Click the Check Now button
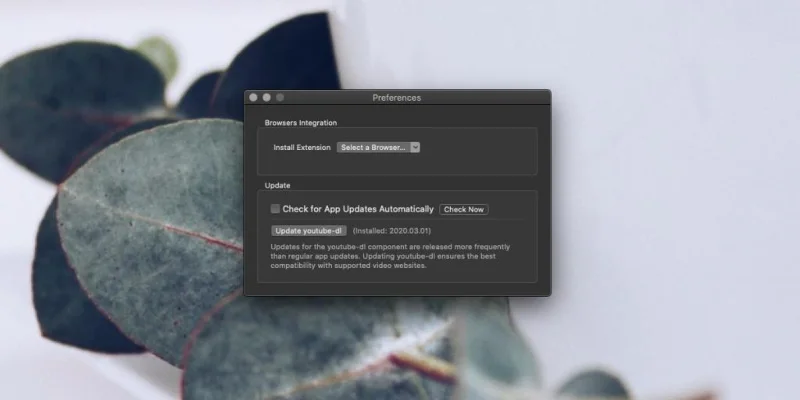The height and width of the screenshot is (400, 800). click(464, 209)
